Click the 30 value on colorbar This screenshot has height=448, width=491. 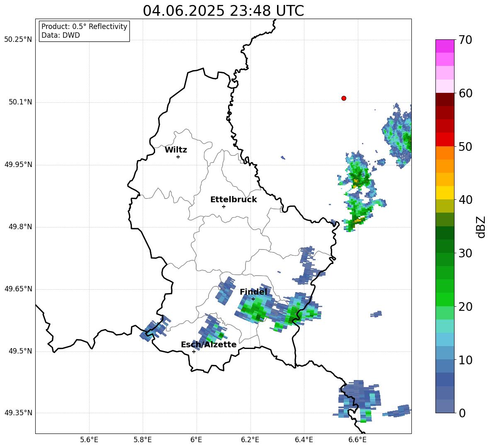point(465,253)
